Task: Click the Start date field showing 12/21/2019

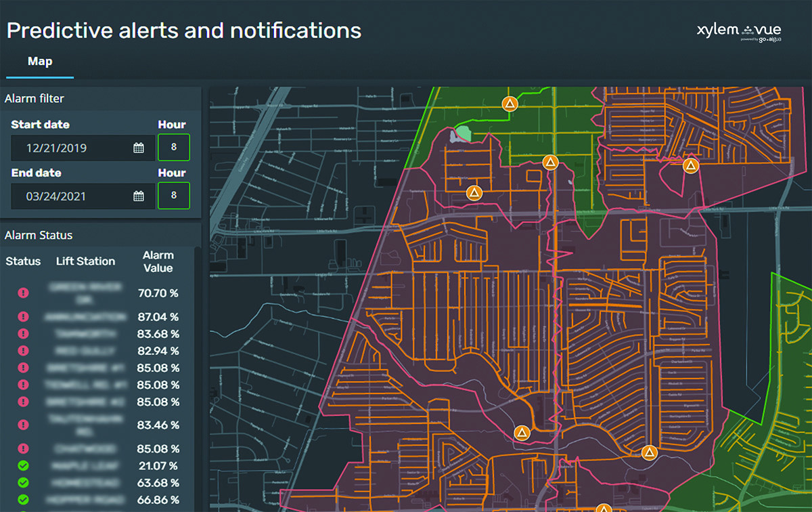Action: (68, 148)
